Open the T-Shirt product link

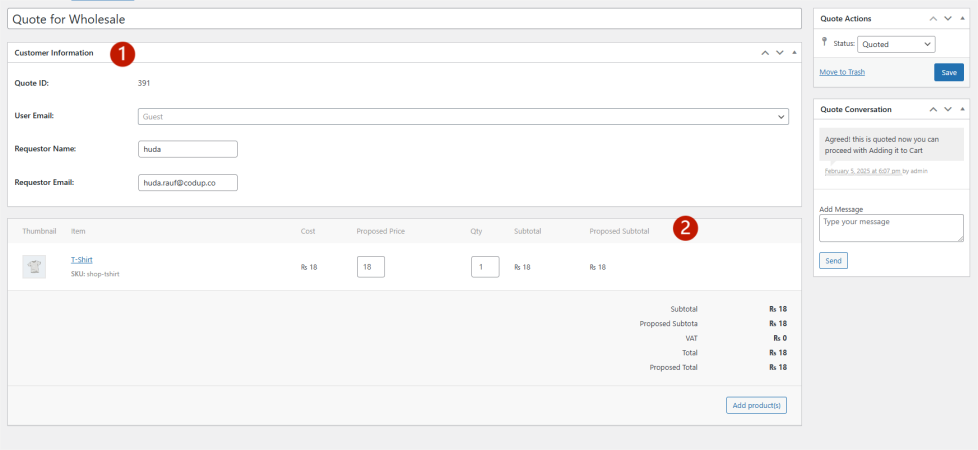tap(82, 260)
